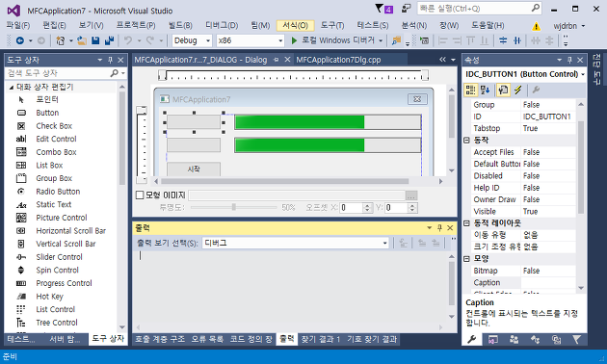
Task: Select the Picture Control toolbox item
Action: point(61,218)
